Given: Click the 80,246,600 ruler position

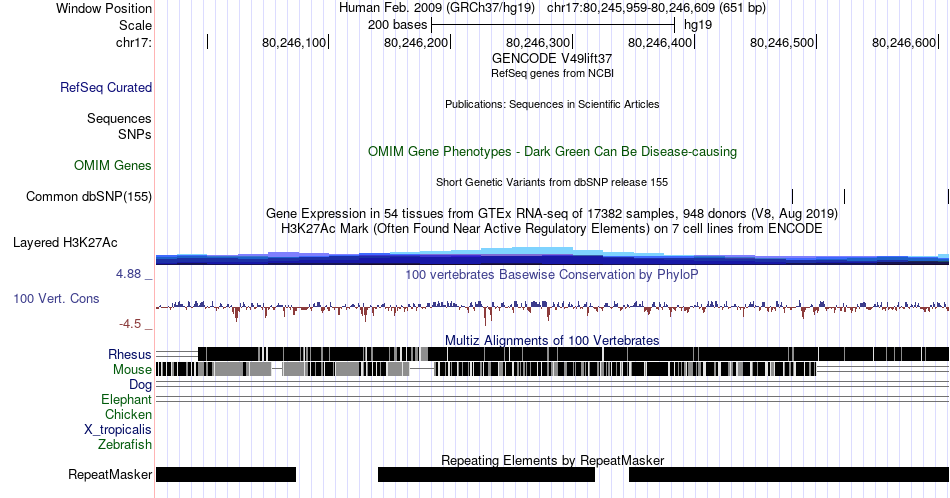Looking at the screenshot, I should (904, 42).
